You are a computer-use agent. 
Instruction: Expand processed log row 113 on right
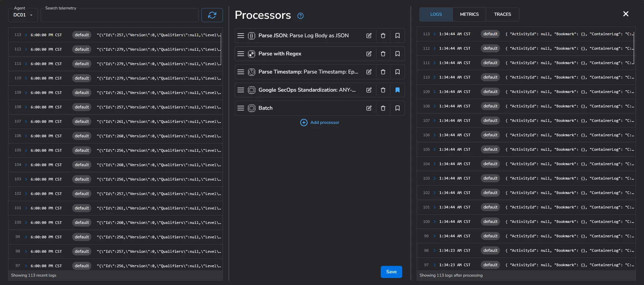[434, 34]
